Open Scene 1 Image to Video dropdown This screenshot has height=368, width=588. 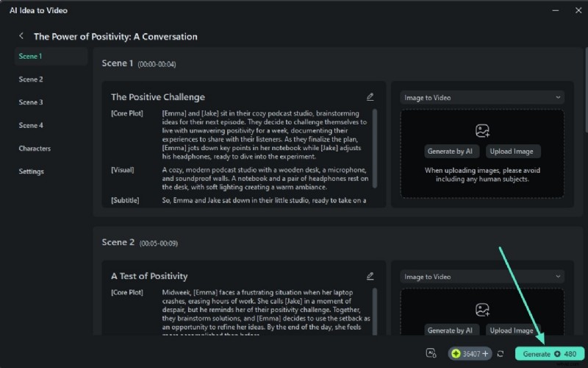point(482,97)
